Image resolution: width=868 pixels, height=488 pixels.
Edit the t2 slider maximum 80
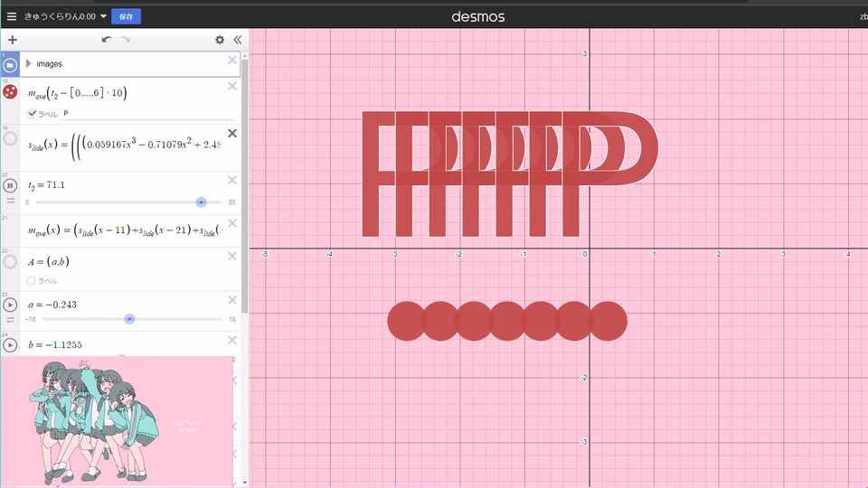point(231,202)
